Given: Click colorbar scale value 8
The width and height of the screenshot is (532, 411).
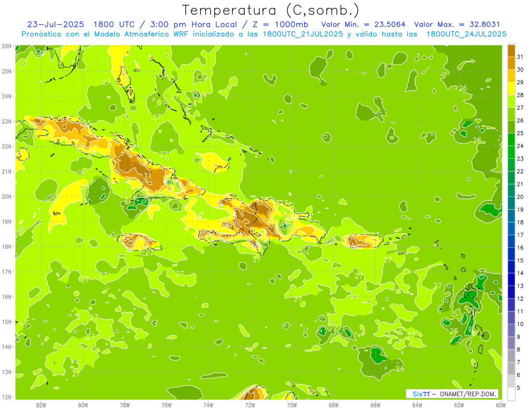Looking at the screenshot, I should (x=519, y=349).
